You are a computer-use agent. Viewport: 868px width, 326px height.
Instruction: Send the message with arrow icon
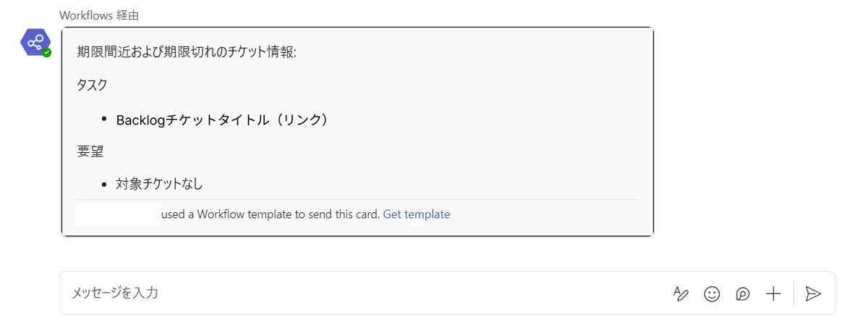coord(813,293)
